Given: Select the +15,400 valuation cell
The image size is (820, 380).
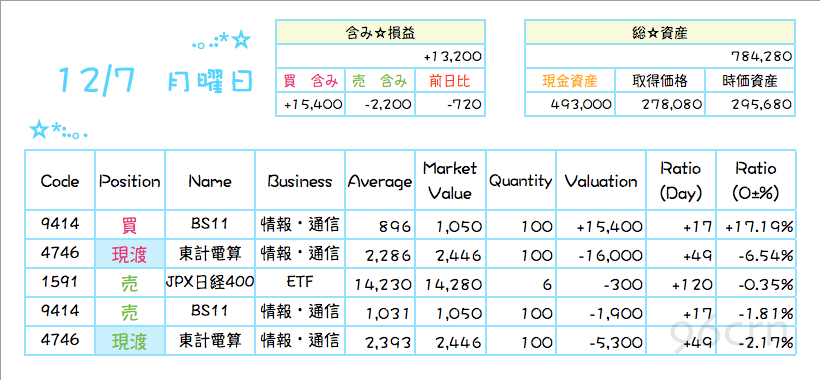Looking at the screenshot, I should (x=601, y=225).
